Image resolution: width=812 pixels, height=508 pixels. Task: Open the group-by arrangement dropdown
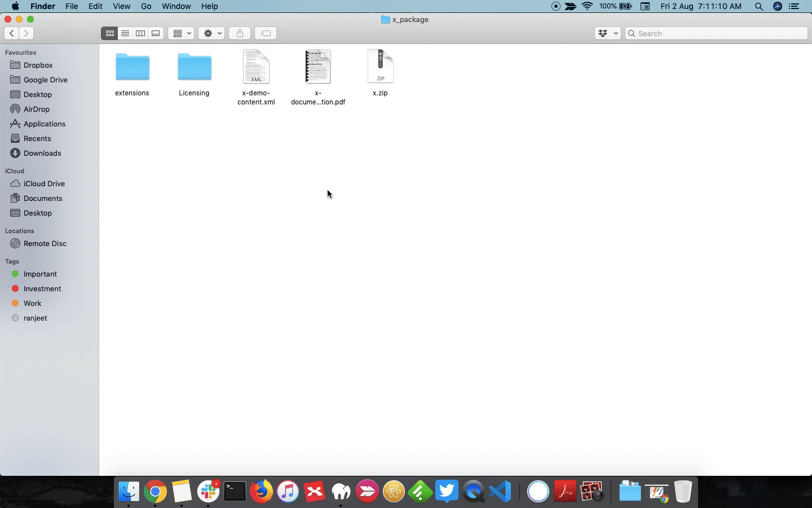coord(181,33)
